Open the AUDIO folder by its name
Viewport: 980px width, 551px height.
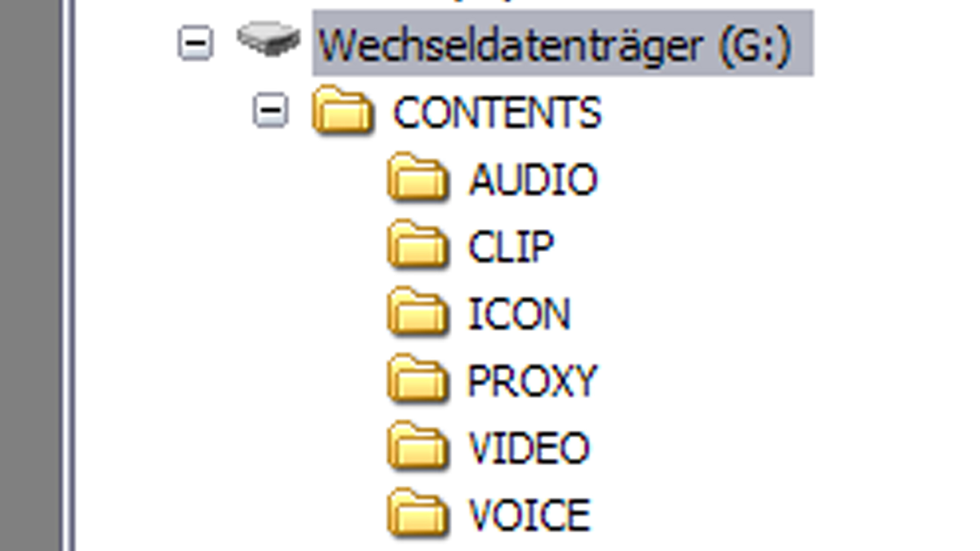click(x=533, y=180)
